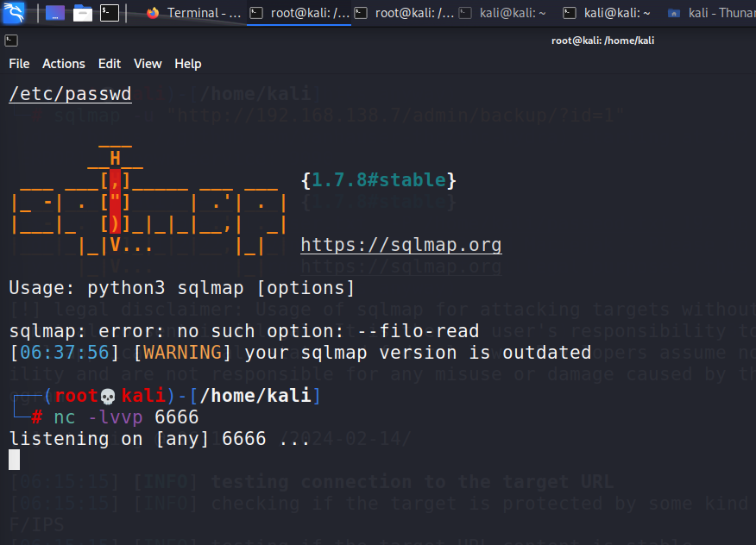Click the 'listening on [any] 6666 ...' line

(x=159, y=439)
